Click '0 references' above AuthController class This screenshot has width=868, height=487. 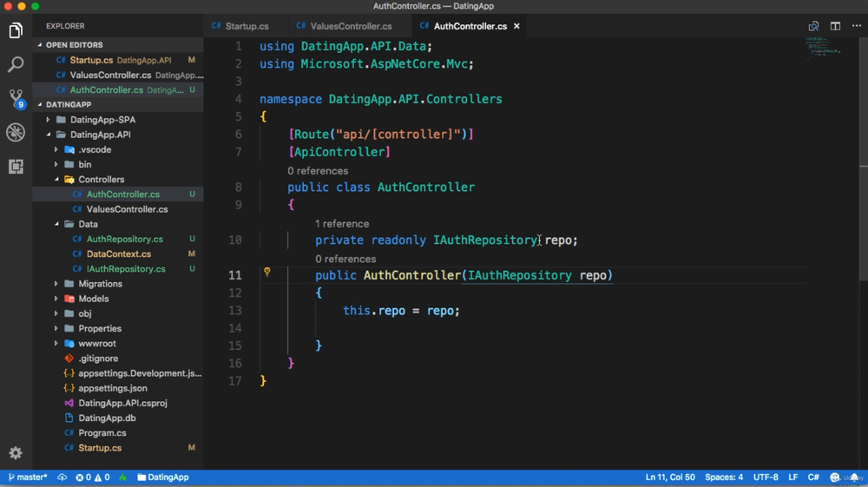[318, 171]
